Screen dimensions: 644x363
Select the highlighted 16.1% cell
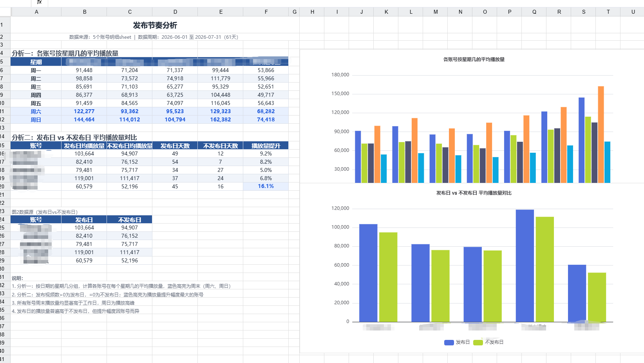266,186
